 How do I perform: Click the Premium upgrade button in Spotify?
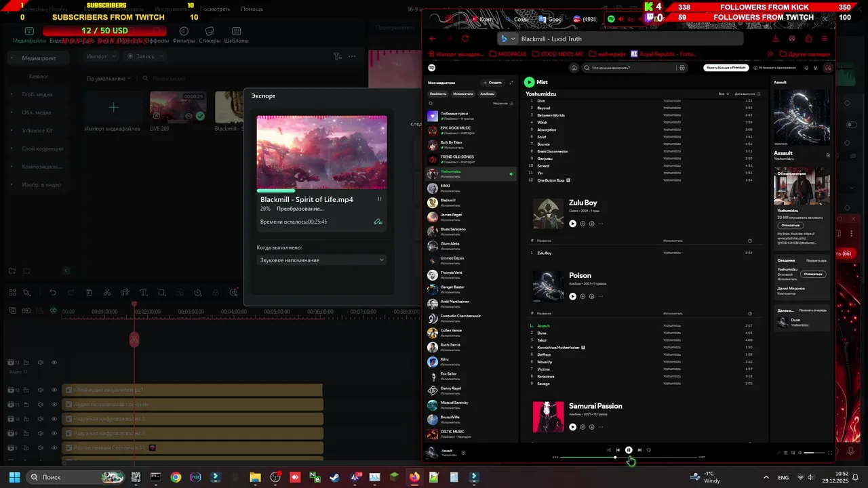726,68
